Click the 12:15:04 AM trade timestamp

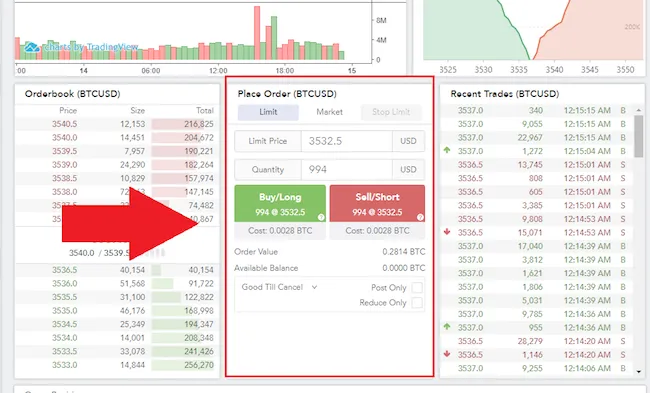(x=587, y=151)
